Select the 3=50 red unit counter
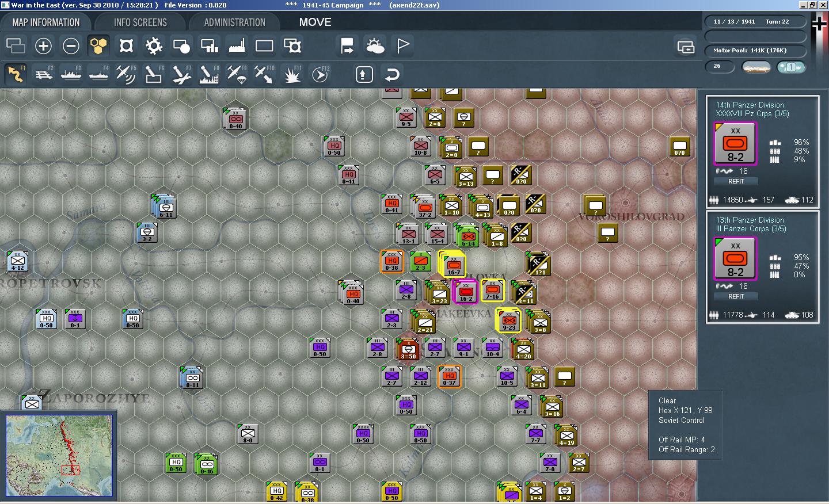This screenshot has width=829, height=504. point(408,349)
